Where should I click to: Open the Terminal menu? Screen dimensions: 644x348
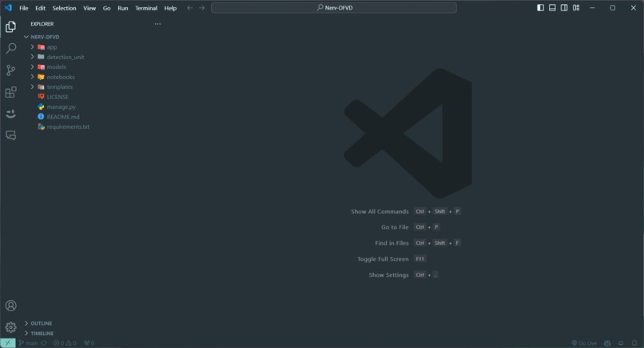(x=146, y=8)
